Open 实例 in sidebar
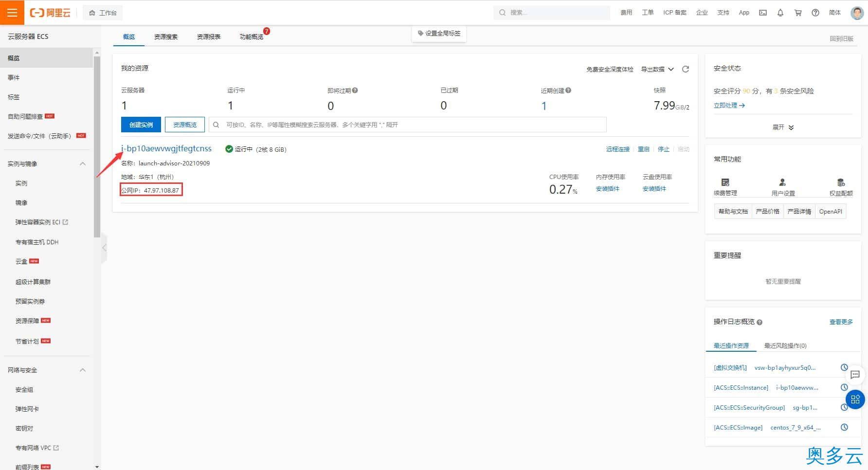Screen dimensions: 868x470 pos(21,183)
